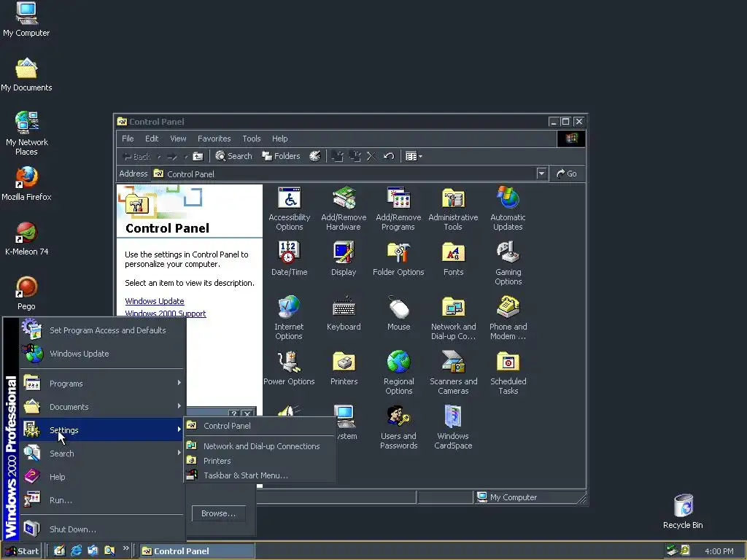Image resolution: width=747 pixels, height=560 pixels.
Task: Select the K-Meleon 74 desktop shortcut
Action: (26, 238)
